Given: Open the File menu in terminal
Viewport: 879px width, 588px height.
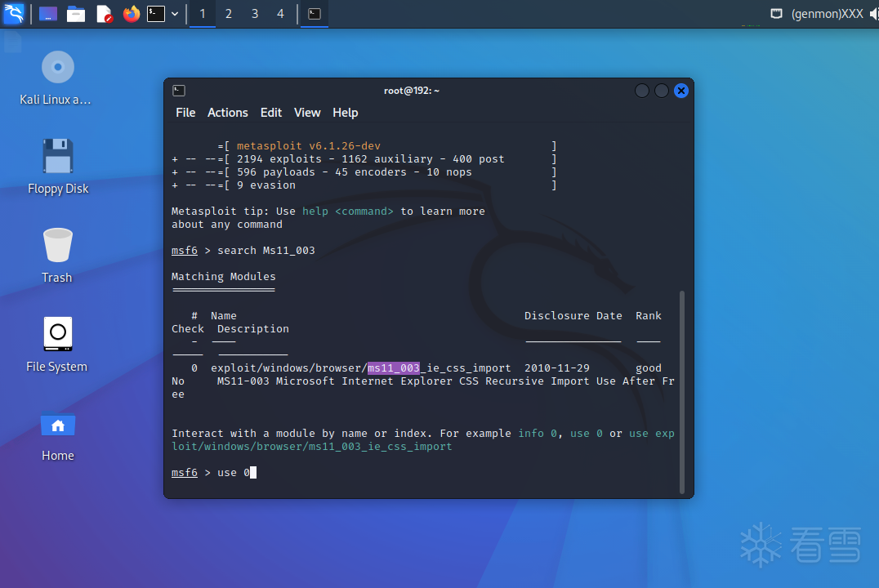Looking at the screenshot, I should [x=185, y=113].
